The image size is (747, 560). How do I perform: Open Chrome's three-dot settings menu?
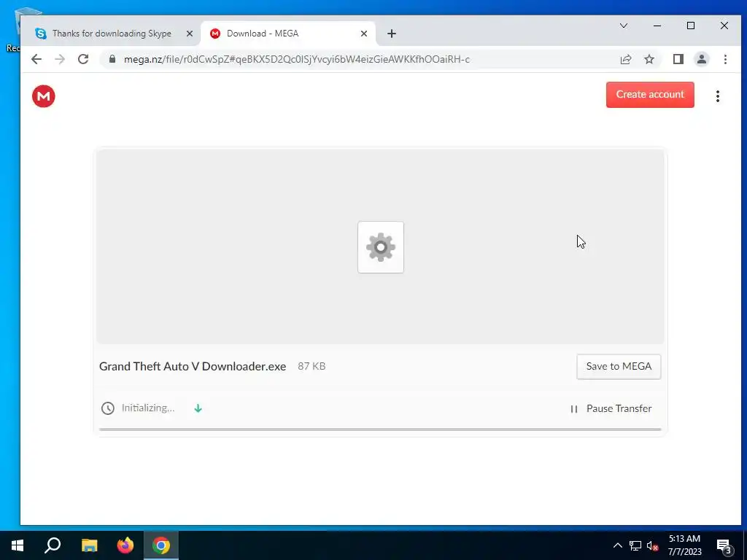tap(725, 59)
